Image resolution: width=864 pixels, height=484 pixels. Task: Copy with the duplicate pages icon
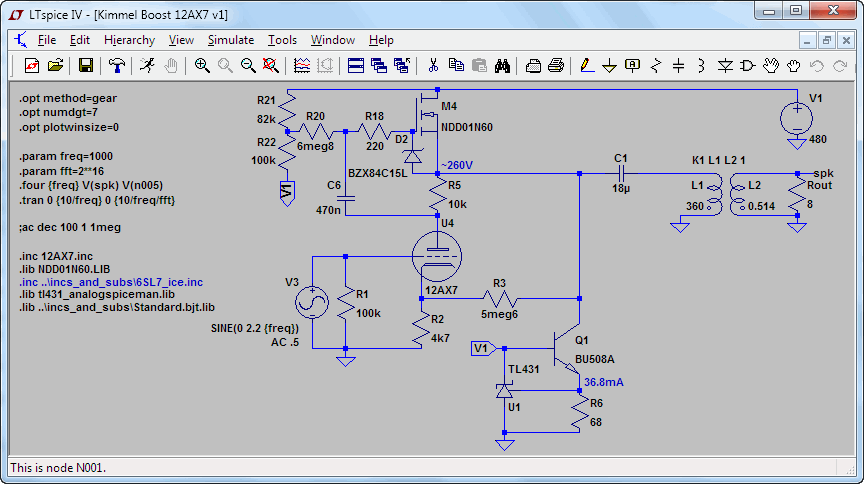(456, 66)
